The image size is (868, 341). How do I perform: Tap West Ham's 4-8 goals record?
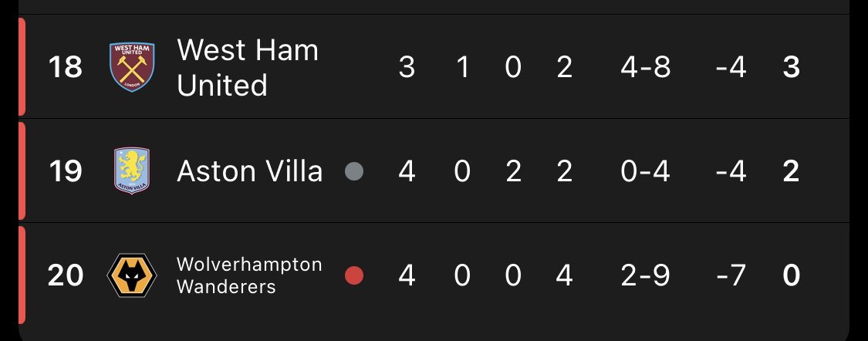tap(646, 67)
